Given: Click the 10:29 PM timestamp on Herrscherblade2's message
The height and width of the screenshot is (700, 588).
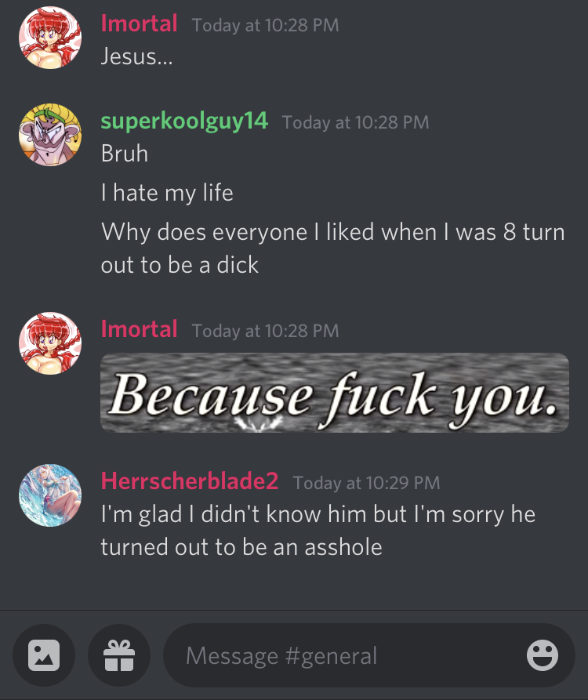Looking at the screenshot, I should coord(367,483).
